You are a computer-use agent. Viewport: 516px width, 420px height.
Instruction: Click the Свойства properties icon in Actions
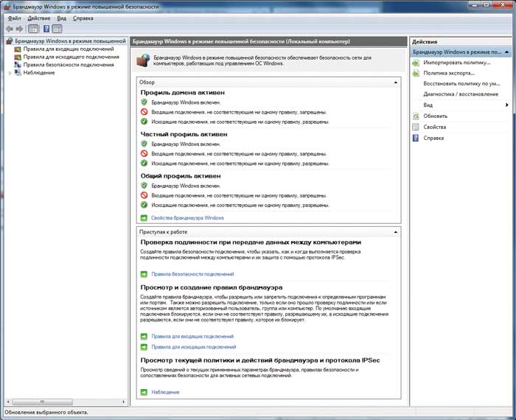pyautogui.click(x=416, y=127)
